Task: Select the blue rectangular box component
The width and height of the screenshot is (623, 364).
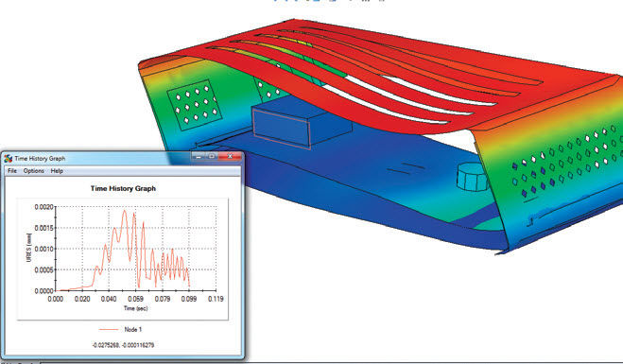Action: click(x=301, y=124)
